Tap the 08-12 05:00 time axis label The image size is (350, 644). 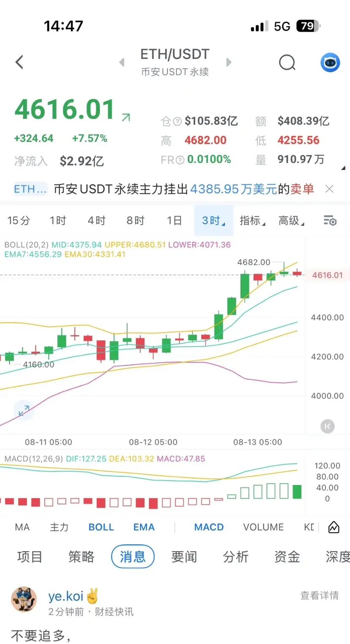pos(153,442)
